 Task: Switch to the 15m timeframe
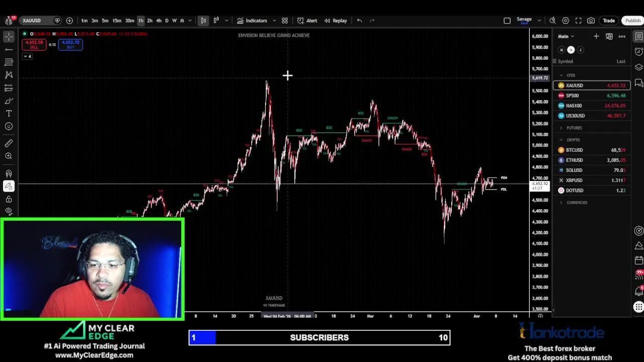(117, 21)
